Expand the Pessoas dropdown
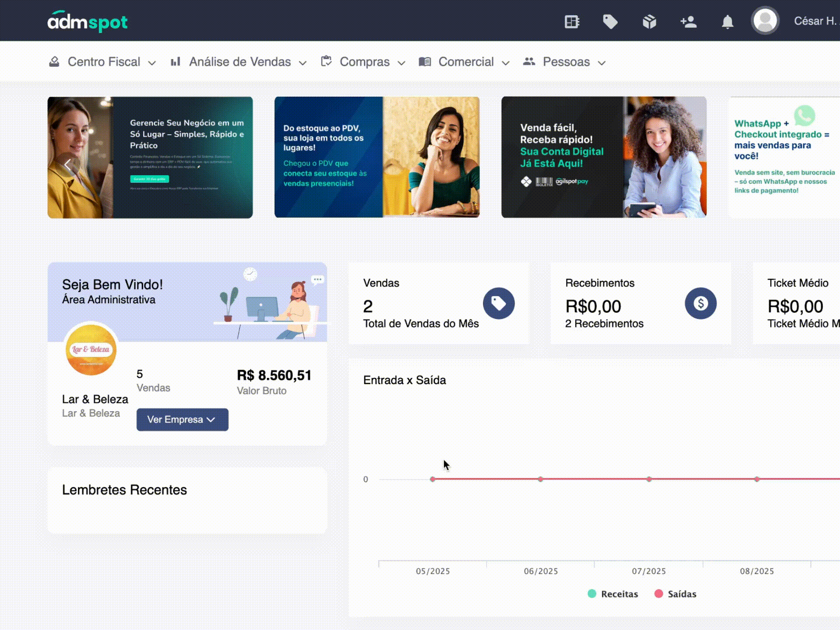 click(566, 62)
